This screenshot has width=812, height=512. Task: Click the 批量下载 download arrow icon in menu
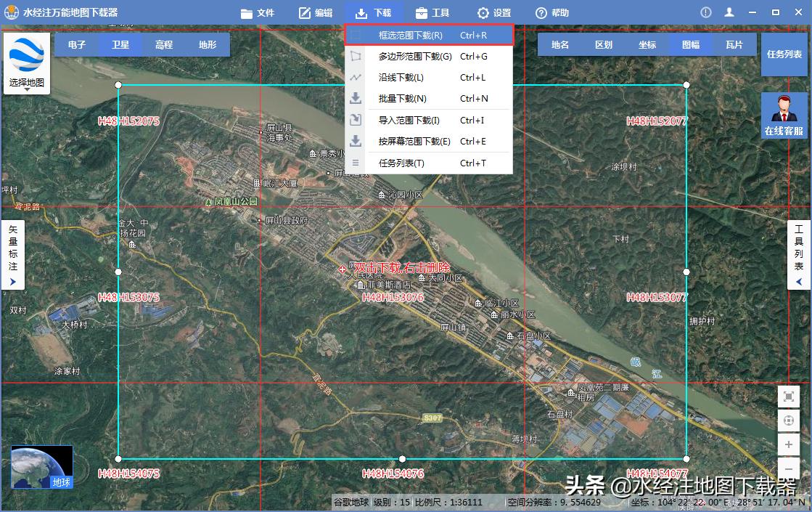click(x=355, y=98)
